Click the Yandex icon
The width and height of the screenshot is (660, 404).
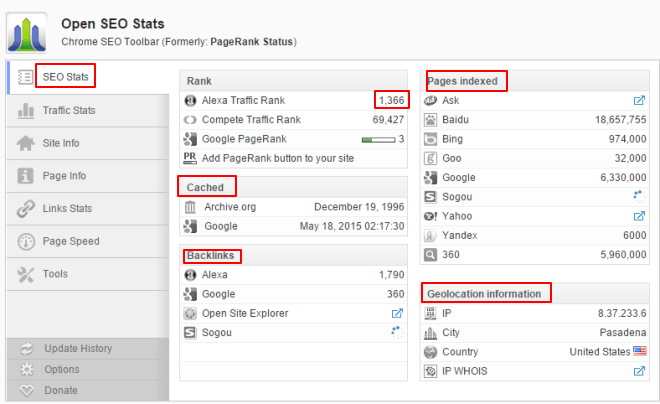coord(430,235)
